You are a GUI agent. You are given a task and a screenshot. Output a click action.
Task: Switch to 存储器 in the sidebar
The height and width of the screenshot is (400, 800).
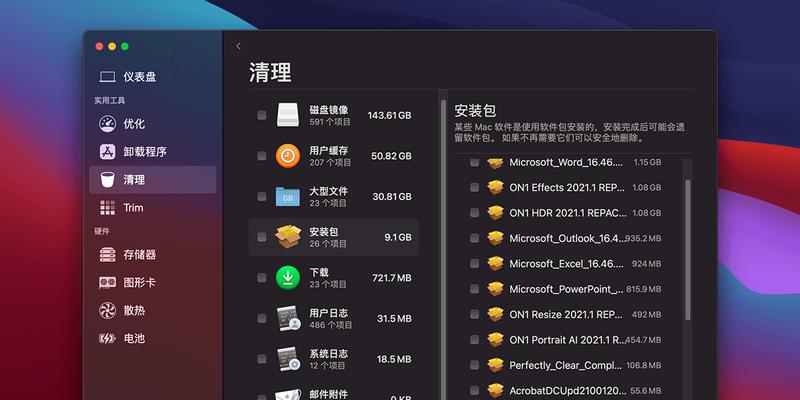coord(153,255)
